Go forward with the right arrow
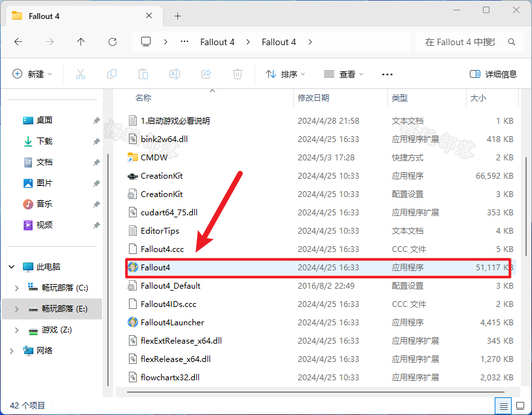The image size is (532, 415). [50, 42]
